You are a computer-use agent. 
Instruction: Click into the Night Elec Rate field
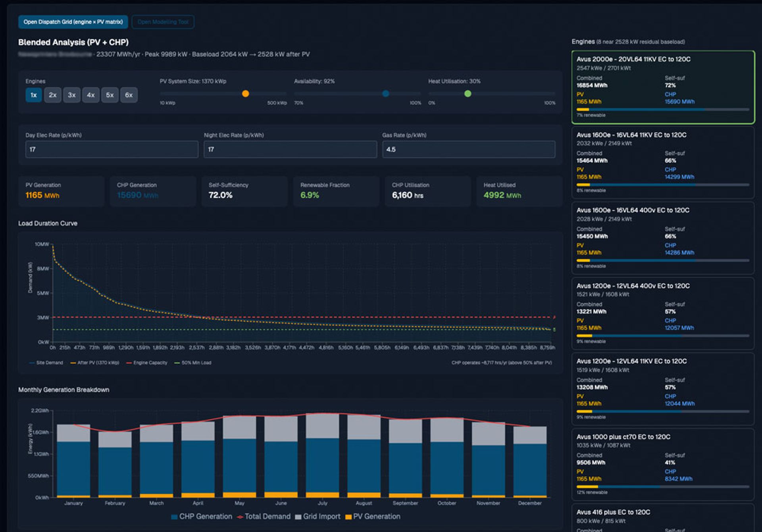[x=290, y=150]
